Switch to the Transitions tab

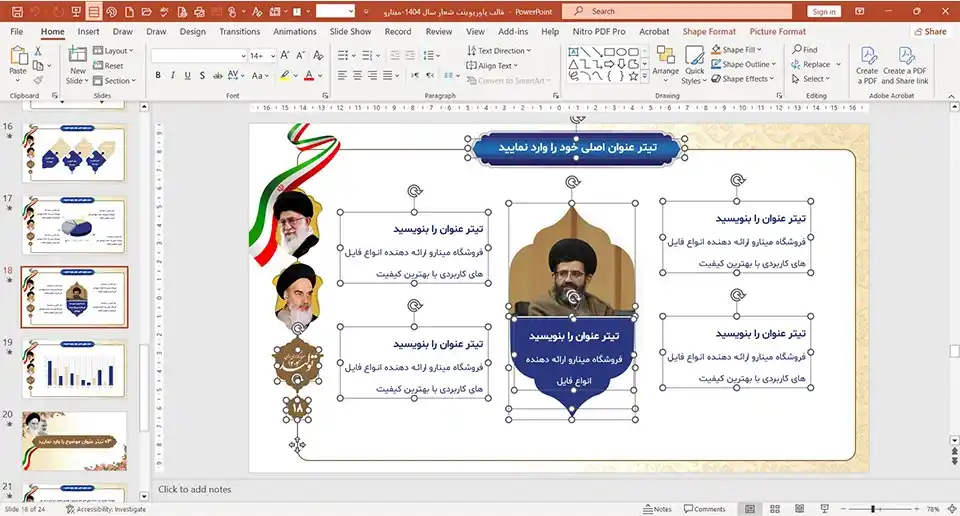(239, 31)
